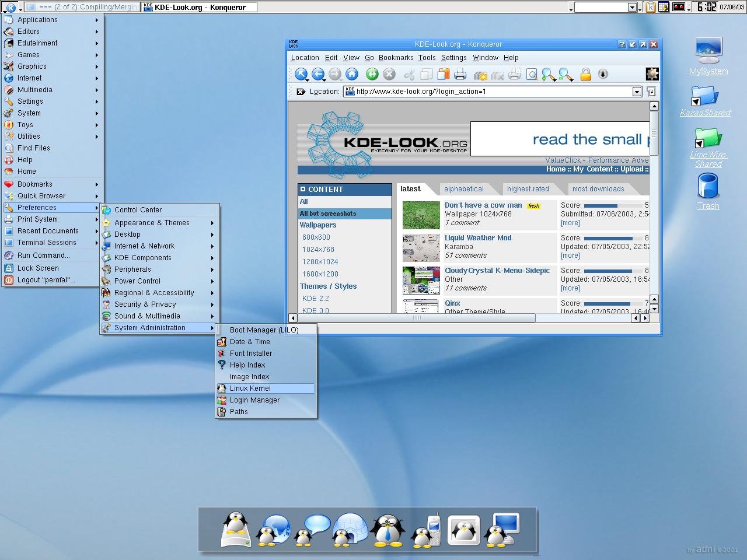Click the Find magnifier-on-page icon

(532, 74)
